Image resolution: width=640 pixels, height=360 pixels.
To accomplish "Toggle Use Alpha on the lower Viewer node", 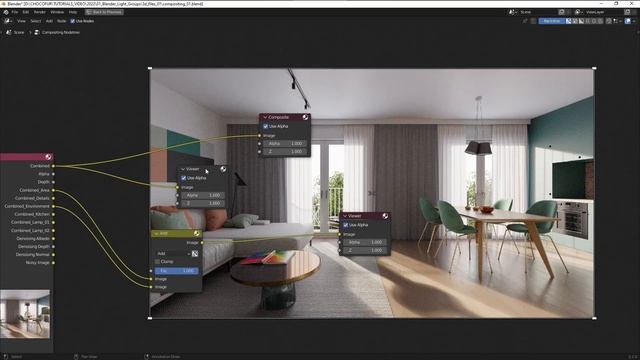I will [346, 225].
